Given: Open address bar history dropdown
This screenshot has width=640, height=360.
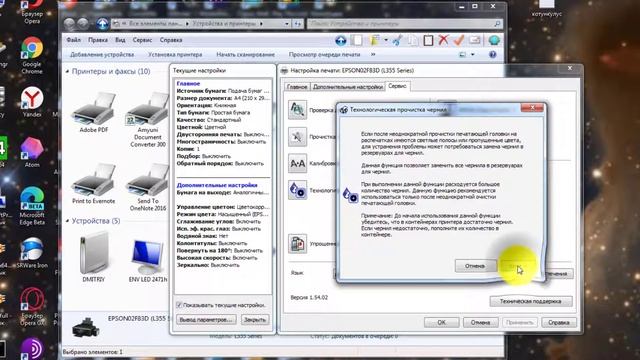Looking at the screenshot, I should click(x=287, y=24).
